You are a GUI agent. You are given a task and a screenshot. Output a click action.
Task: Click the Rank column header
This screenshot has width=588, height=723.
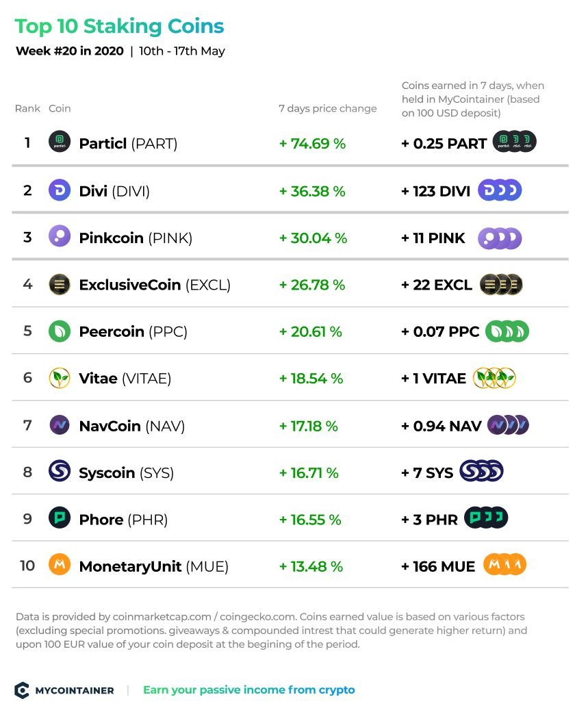point(27,108)
